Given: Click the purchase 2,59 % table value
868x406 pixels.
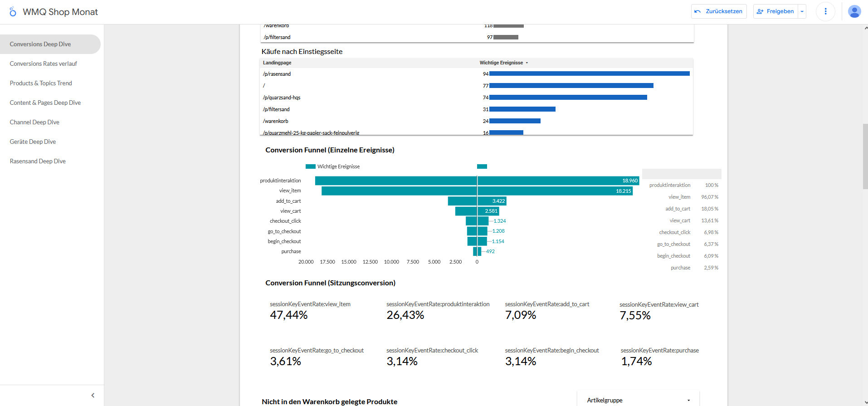Looking at the screenshot, I should click(x=711, y=268).
